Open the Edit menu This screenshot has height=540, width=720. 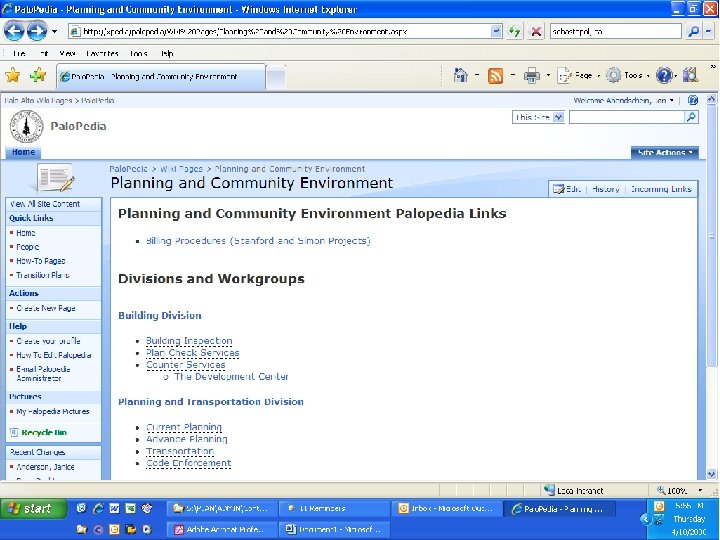point(44,53)
